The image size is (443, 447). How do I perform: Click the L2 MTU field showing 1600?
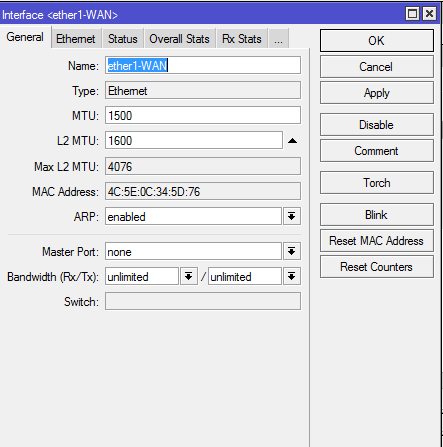tap(194, 140)
